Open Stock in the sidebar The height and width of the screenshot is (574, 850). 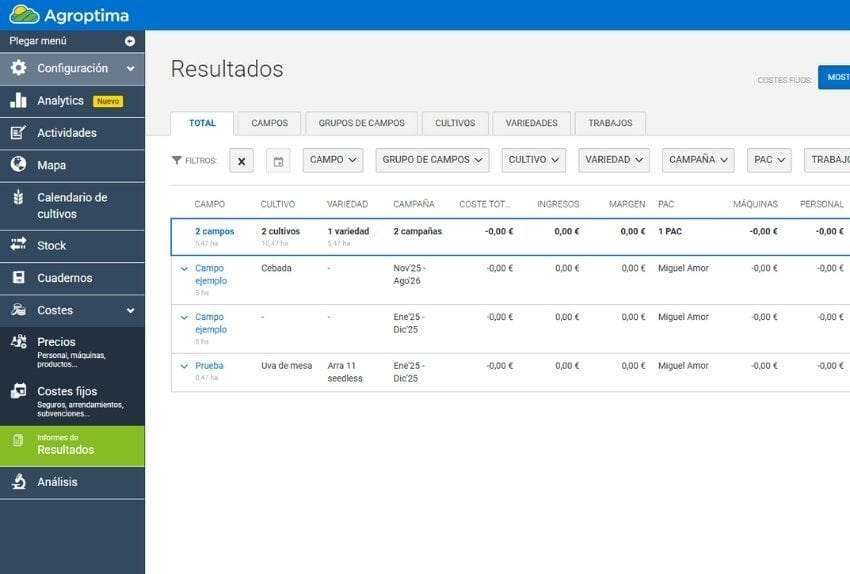[x=72, y=246]
